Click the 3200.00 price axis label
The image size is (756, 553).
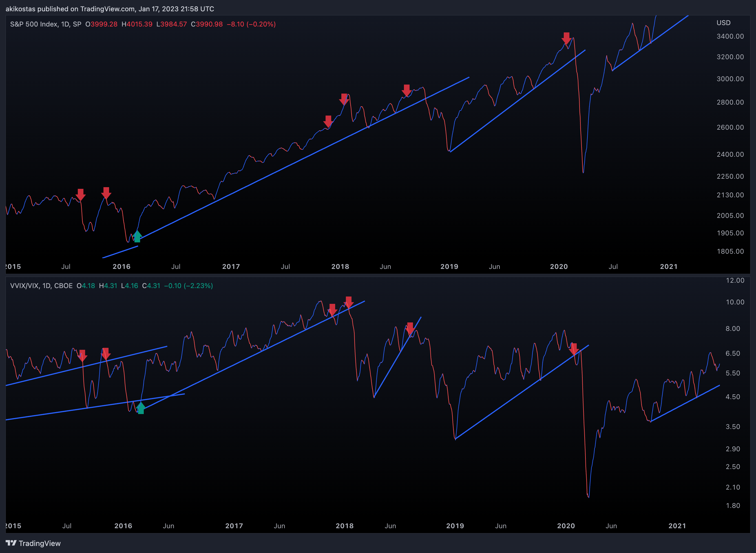[730, 57]
